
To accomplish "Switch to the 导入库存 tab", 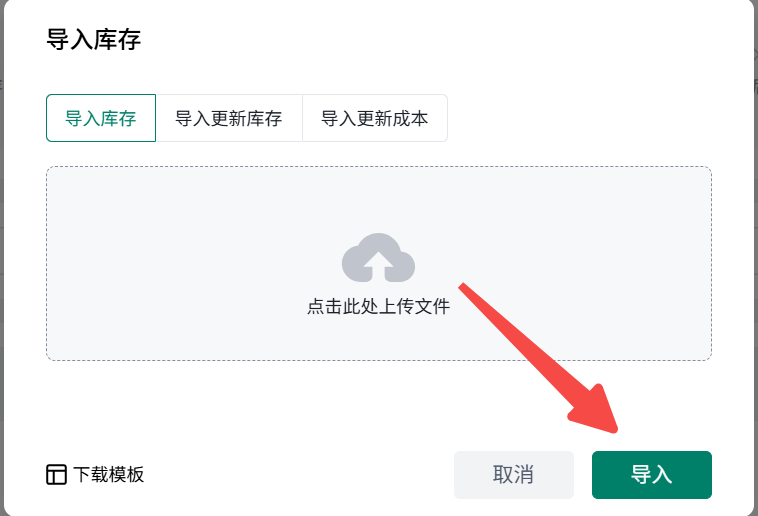I will point(101,118).
